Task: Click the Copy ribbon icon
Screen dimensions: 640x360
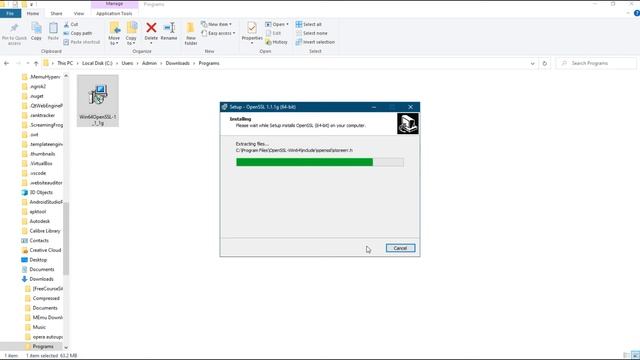Action: tap(36, 31)
